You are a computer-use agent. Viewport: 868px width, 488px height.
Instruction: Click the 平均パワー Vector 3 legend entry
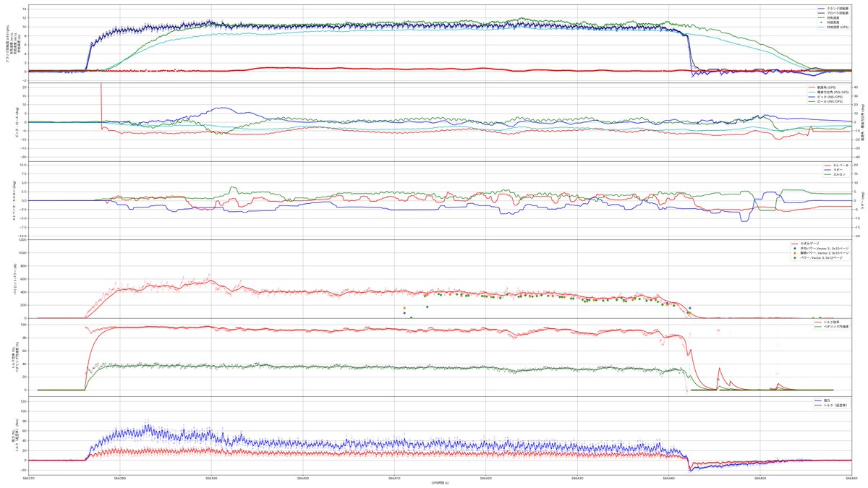coord(820,248)
